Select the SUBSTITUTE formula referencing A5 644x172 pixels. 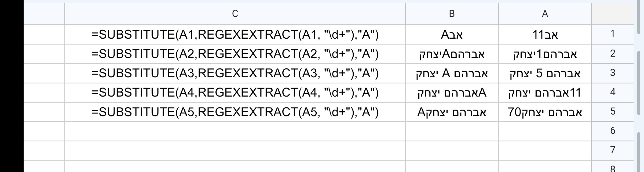pyautogui.click(x=235, y=111)
